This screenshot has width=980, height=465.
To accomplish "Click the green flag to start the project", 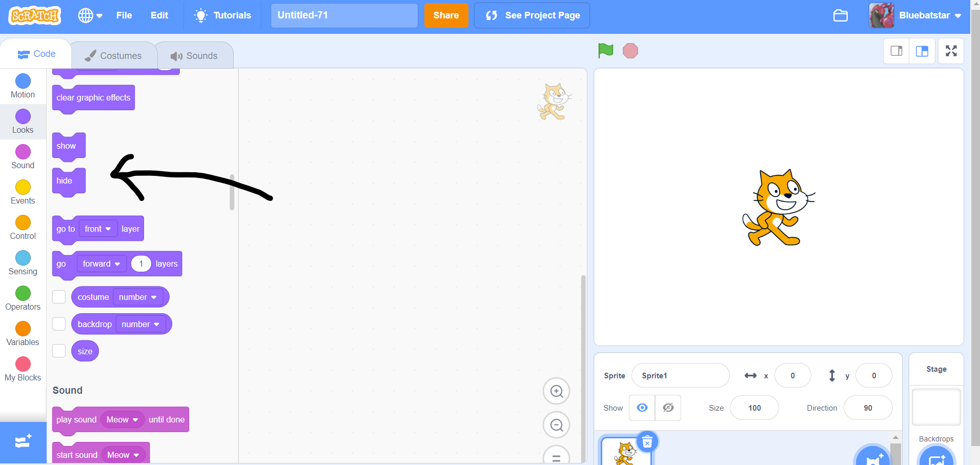I will click(x=605, y=51).
